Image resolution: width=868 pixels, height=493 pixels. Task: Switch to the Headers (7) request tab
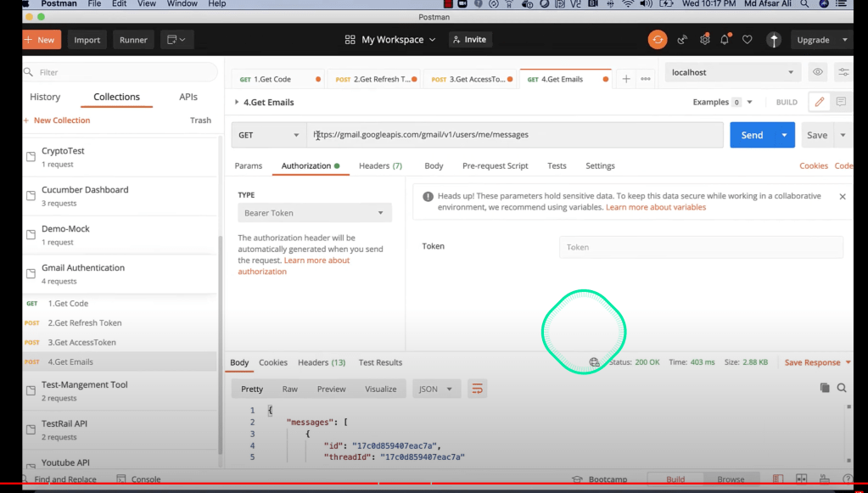(380, 165)
